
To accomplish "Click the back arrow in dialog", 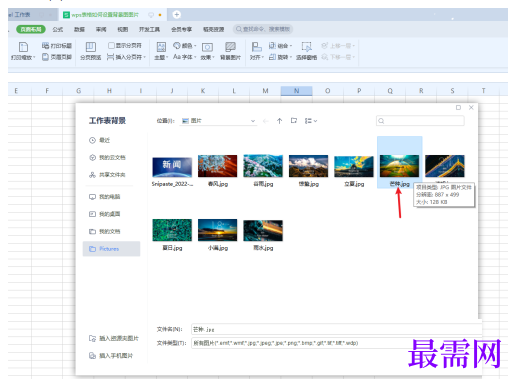I will [266, 121].
